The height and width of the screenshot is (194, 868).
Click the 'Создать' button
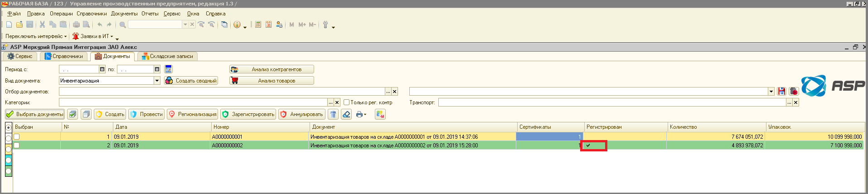point(110,114)
